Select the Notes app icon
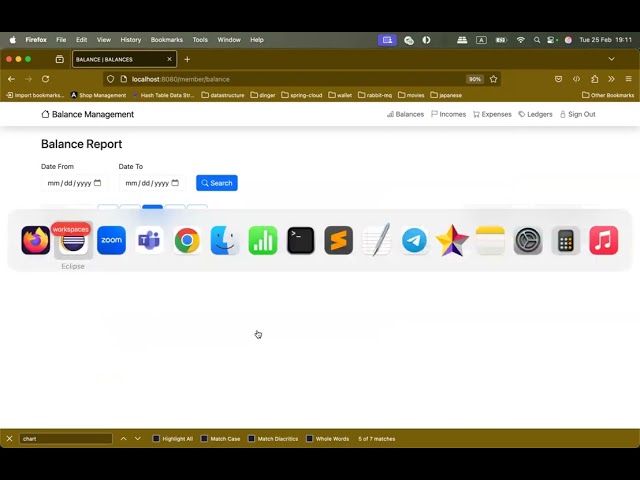This screenshot has width=640, height=480. pyautogui.click(x=490, y=240)
